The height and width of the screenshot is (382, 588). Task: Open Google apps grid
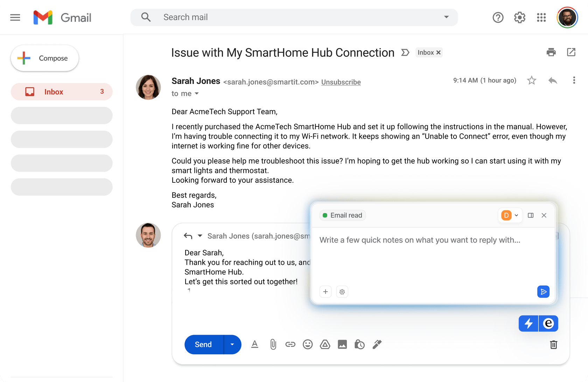click(541, 17)
